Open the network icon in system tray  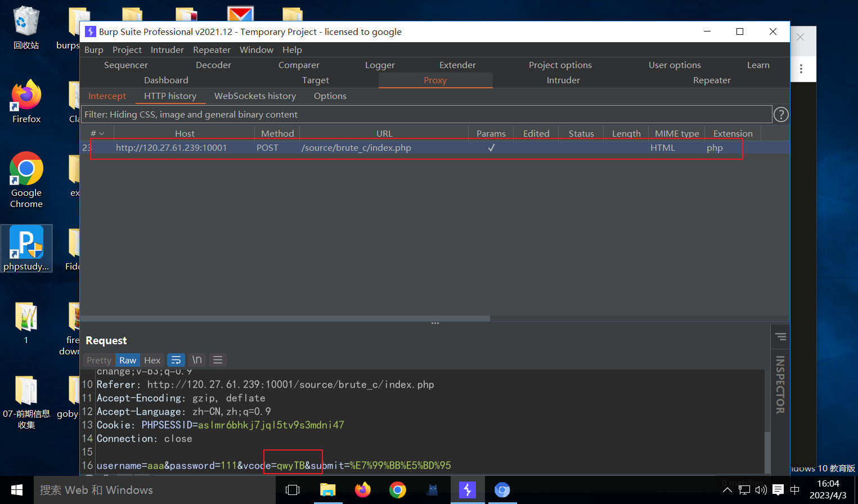(x=744, y=490)
